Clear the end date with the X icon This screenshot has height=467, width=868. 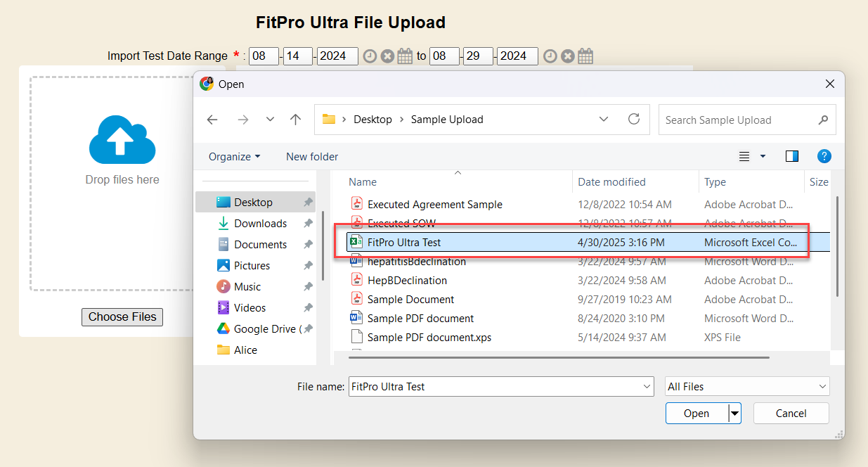pos(568,56)
